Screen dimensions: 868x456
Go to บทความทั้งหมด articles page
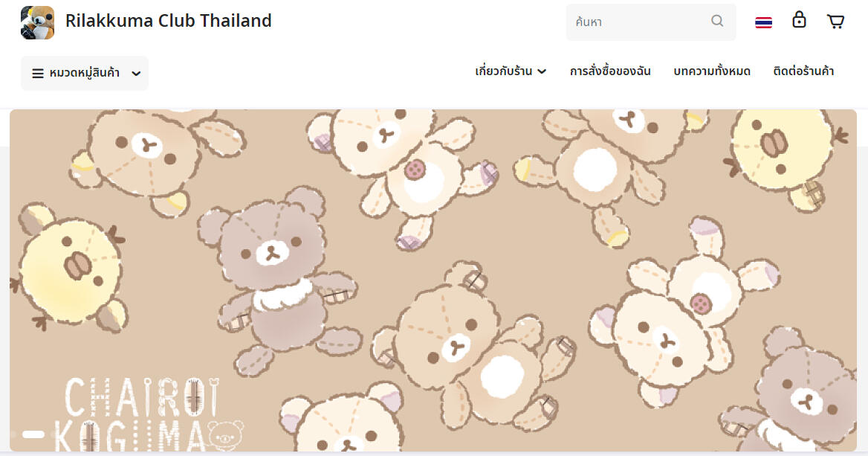[x=712, y=71]
